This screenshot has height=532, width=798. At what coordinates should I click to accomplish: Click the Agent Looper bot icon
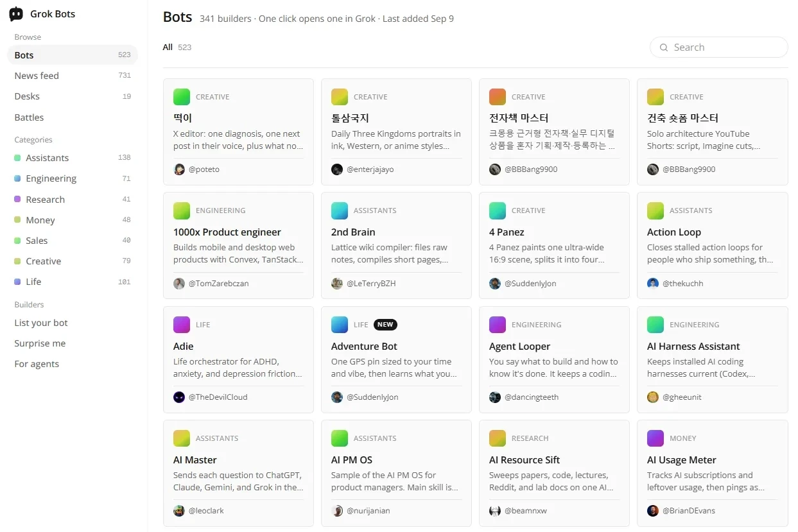pos(498,325)
